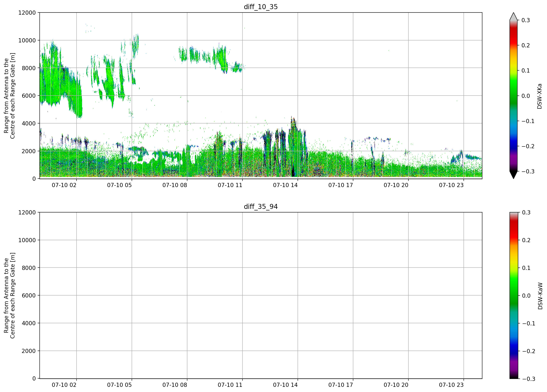Viewport: 547px width, 392px height.
Task: Click the upper arrow of DSW-XKa colorbar
Action: (513, 16)
